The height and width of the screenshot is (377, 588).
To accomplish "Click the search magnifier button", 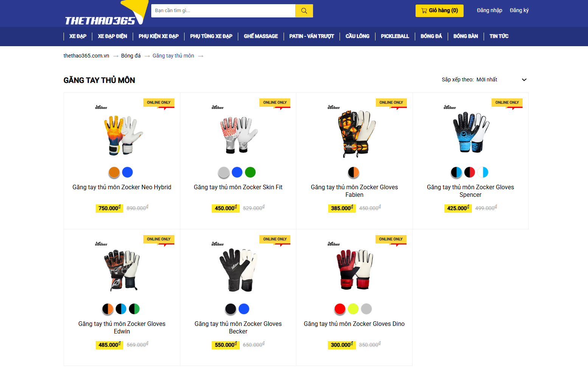I will coord(304,11).
